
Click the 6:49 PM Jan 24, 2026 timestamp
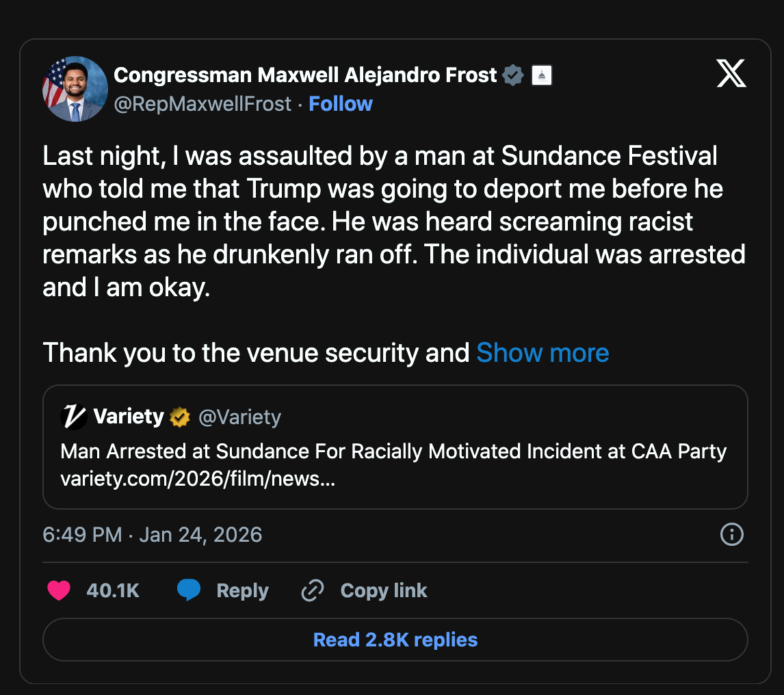pyautogui.click(x=153, y=534)
